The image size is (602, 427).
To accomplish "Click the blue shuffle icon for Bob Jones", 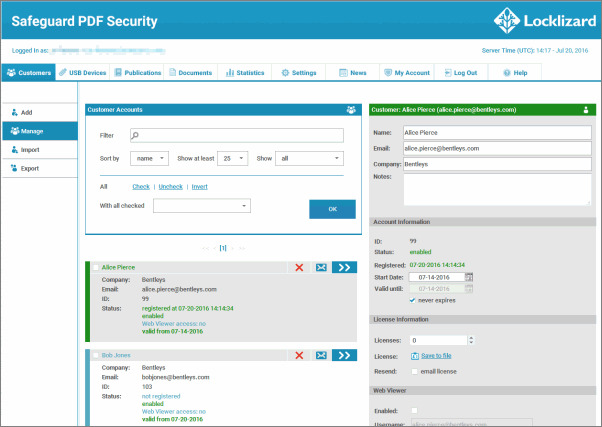I will coord(321,355).
